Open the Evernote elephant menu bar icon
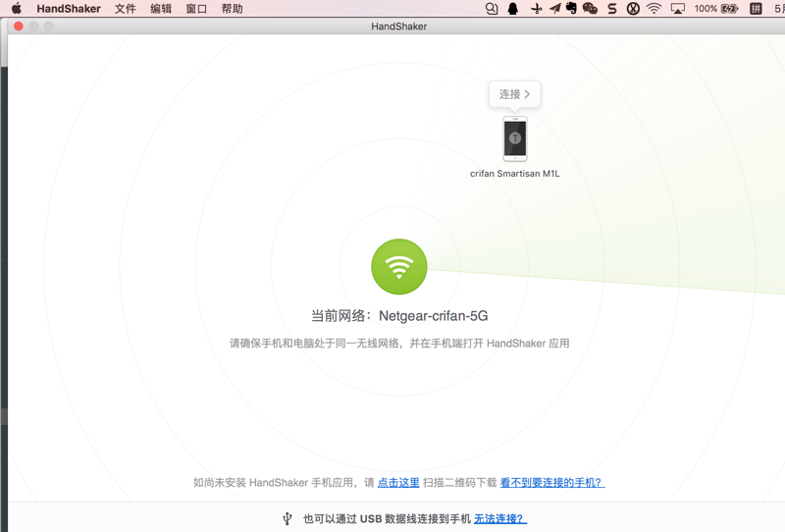The width and height of the screenshot is (785, 532). coord(571,9)
